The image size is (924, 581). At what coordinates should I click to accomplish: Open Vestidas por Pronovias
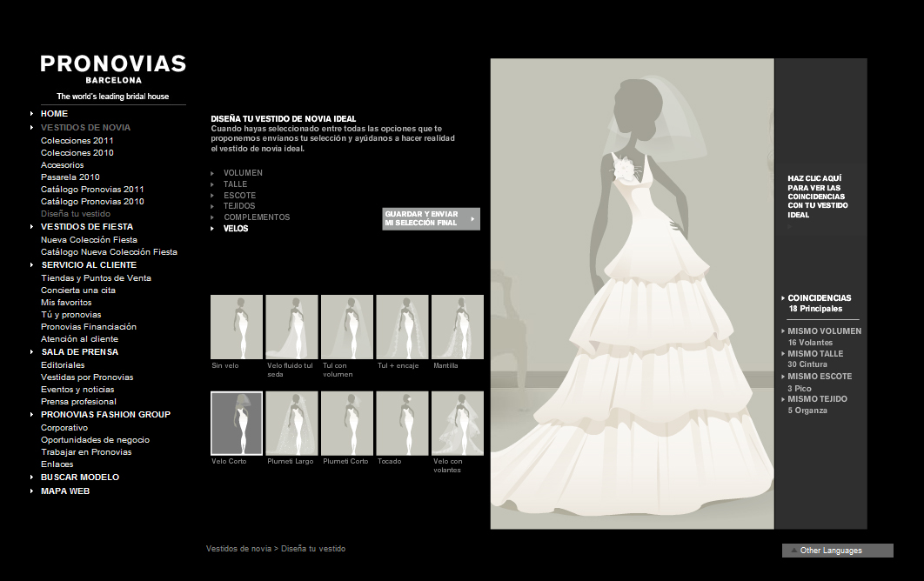(x=87, y=377)
